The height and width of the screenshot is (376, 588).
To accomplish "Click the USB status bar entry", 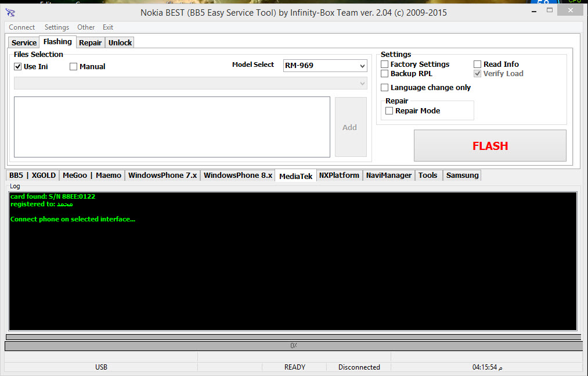I will (x=101, y=367).
